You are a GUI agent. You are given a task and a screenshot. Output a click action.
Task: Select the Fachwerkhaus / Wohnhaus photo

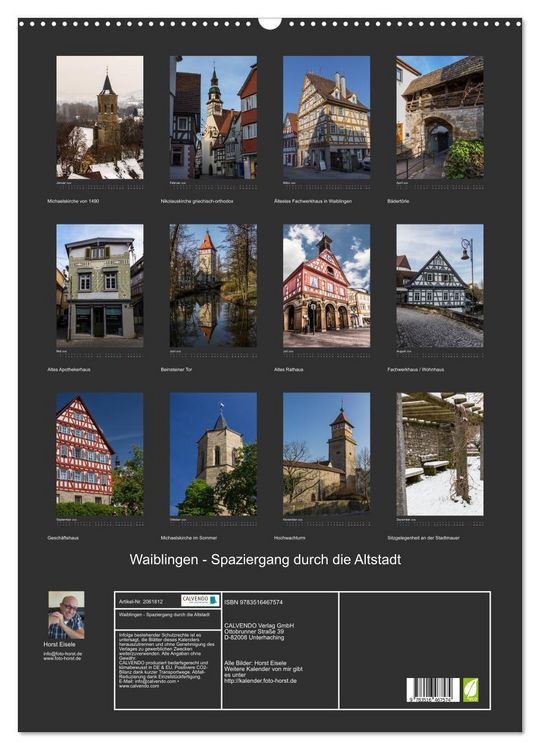tap(440, 286)
